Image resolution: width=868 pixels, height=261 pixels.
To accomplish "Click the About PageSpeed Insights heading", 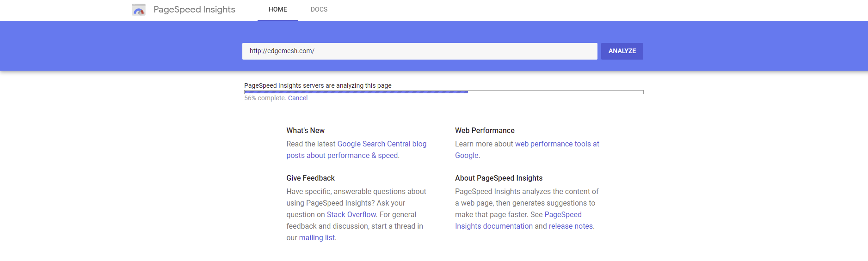I will (499, 178).
